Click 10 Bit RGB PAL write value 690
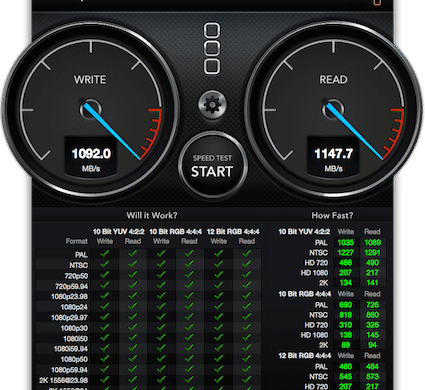Viewport: 425px width, 390px height. pos(346,305)
